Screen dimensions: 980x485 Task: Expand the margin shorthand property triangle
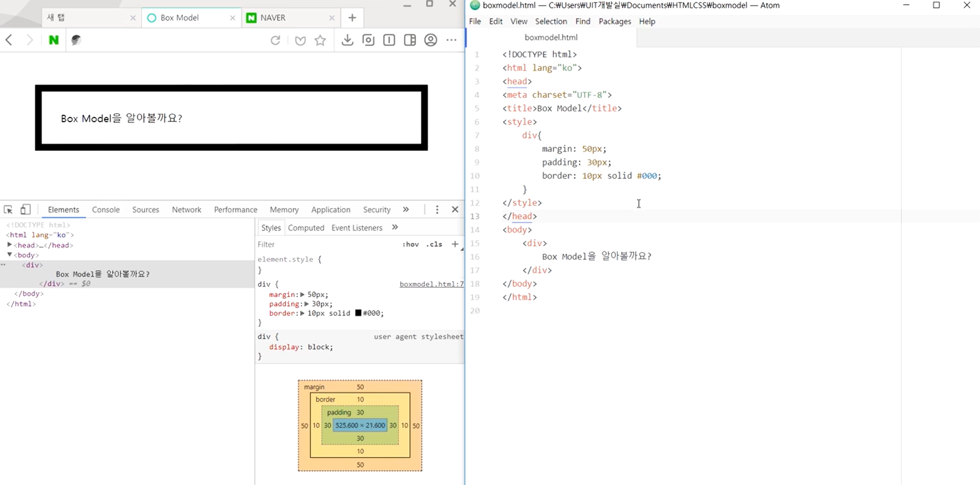pyautogui.click(x=303, y=294)
